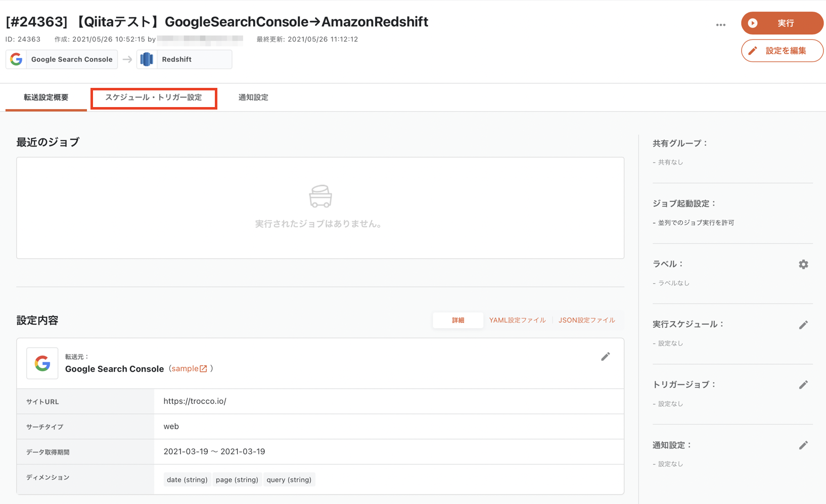Click the 2021-03-19 data period value
This screenshot has width=826, height=504.
coord(214,451)
